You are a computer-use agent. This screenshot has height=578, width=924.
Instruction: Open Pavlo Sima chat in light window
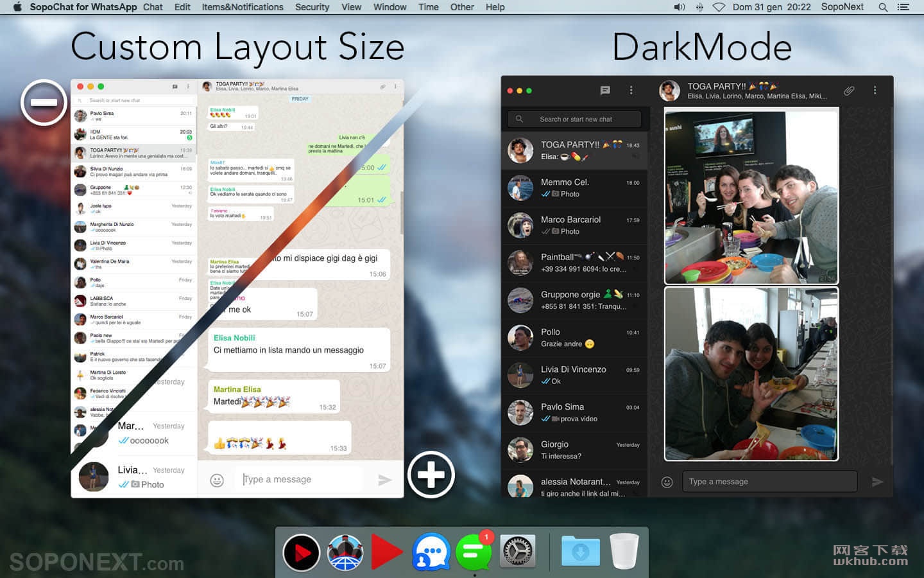point(133,116)
